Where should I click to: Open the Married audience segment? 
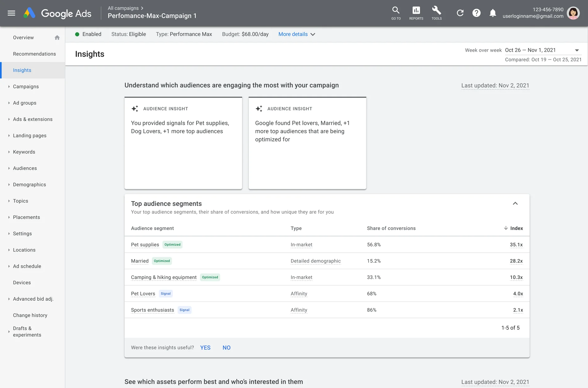(x=140, y=261)
